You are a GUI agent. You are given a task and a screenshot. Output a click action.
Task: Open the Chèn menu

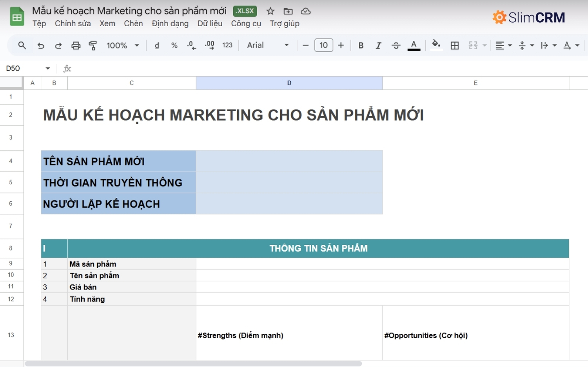click(134, 24)
